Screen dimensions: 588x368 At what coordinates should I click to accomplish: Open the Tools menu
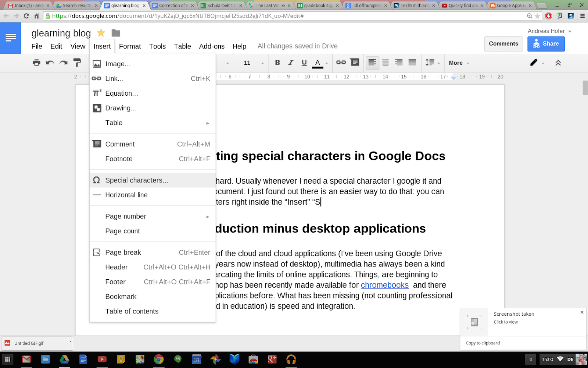point(157,46)
